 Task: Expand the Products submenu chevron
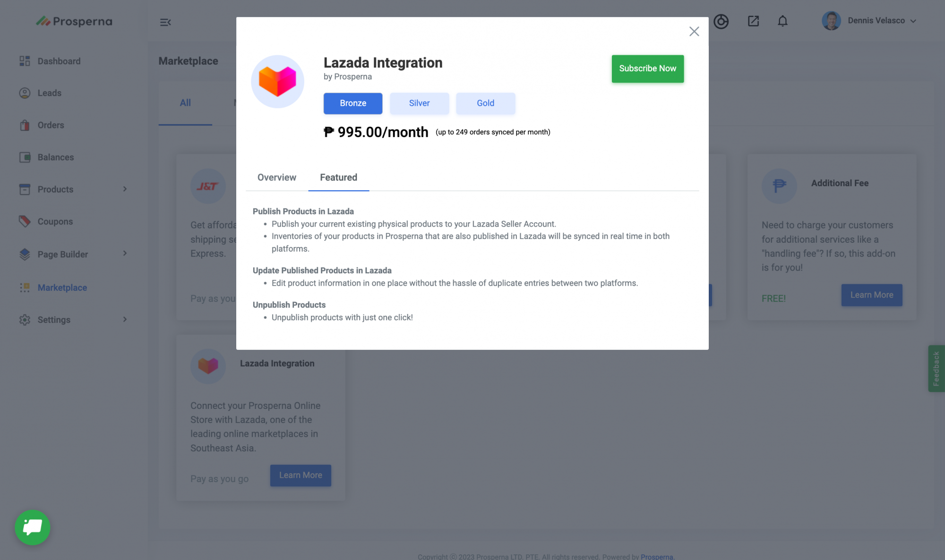(x=125, y=189)
